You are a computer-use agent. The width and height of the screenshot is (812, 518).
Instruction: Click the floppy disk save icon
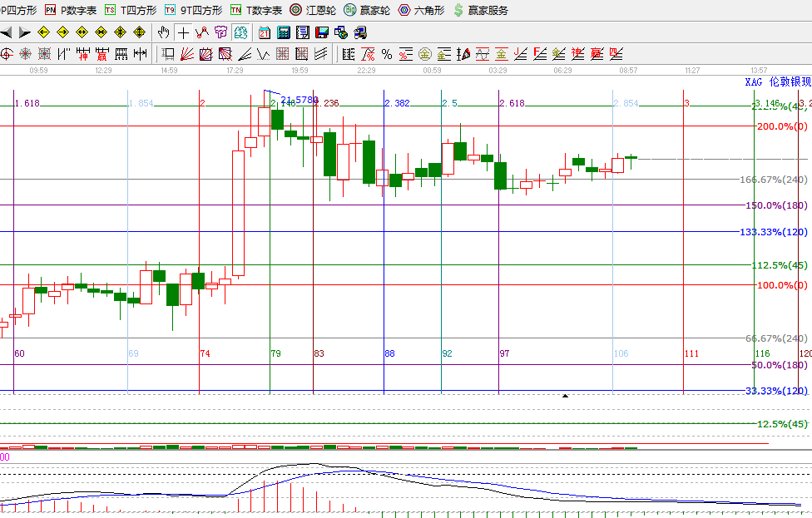pyautogui.click(x=322, y=32)
